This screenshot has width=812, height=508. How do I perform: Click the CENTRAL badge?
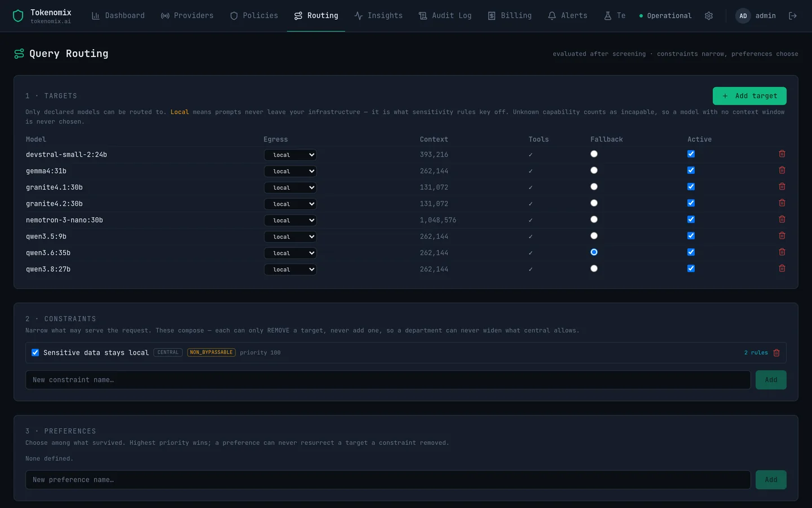pyautogui.click(x=168, y=353)
